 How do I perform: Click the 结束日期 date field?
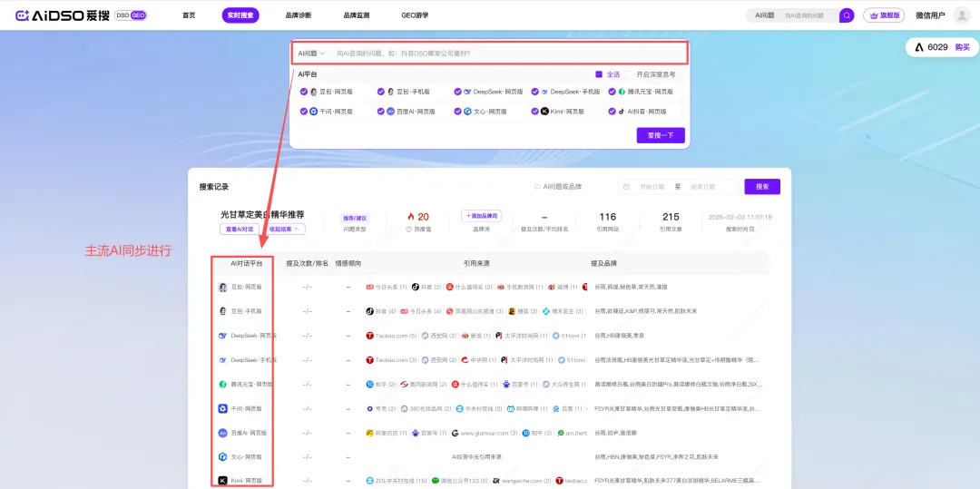705,186
